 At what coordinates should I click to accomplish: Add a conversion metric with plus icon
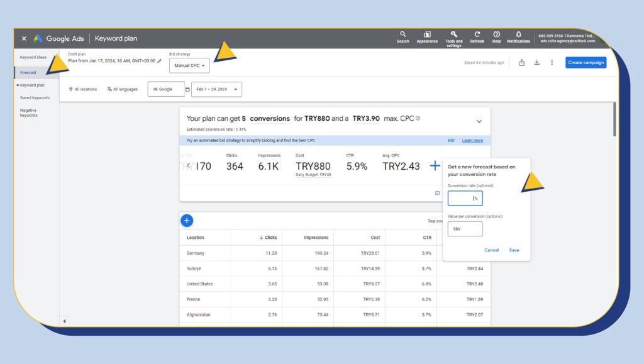[x=435, y=165]
